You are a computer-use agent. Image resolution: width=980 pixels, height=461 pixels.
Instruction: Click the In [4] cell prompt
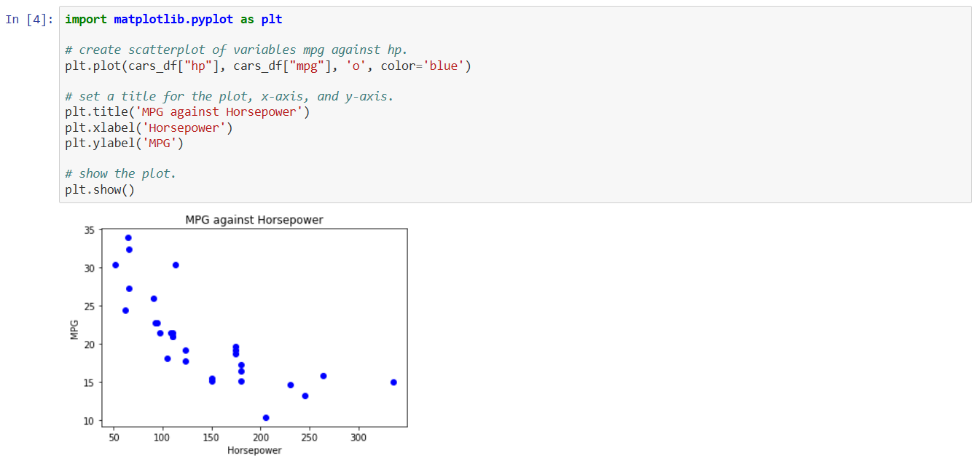click(29, 20)
